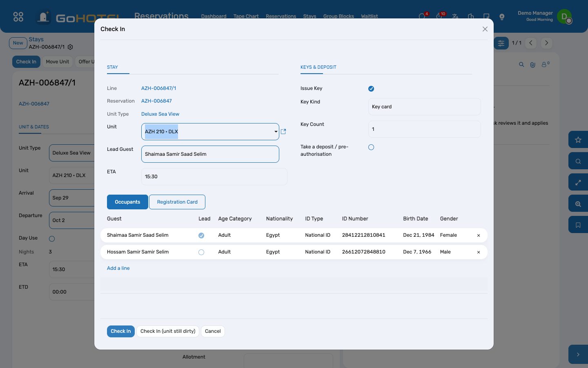The width and height of the screenshot is (588, 368).
Task: Open the Lead Guest selection field
Action: (210, 154)
